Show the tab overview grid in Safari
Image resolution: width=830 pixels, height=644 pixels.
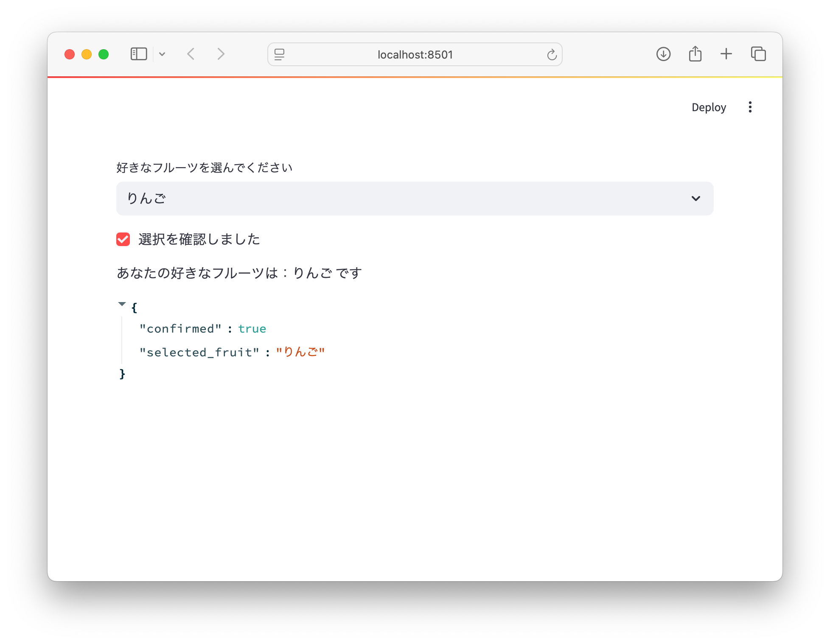click(758, 54)
